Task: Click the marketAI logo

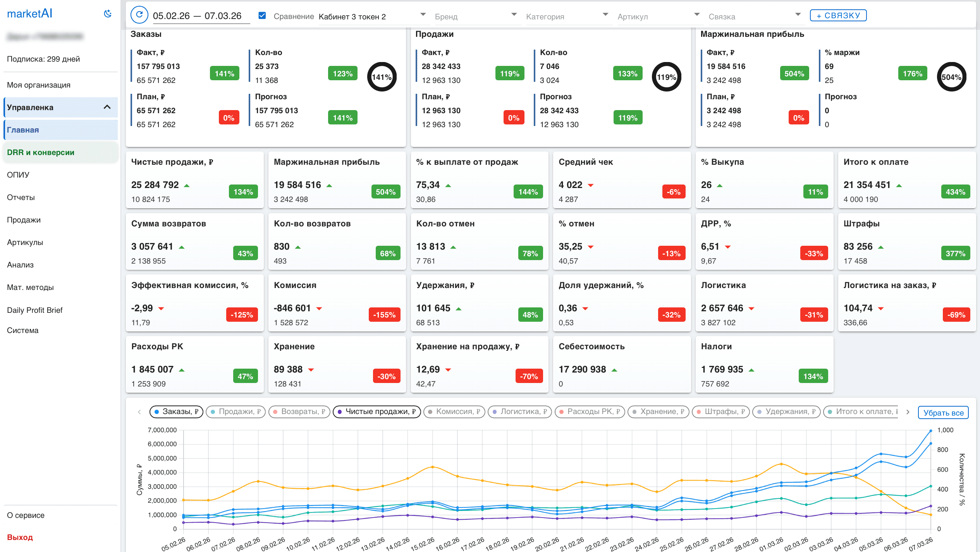Action: [x=29, y=14]
